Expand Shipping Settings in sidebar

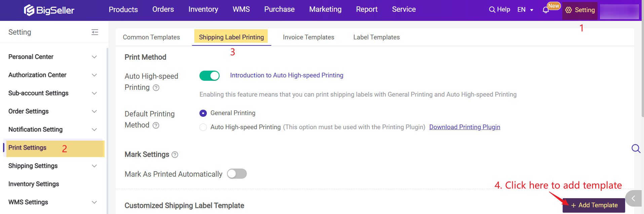coord(53,166)
